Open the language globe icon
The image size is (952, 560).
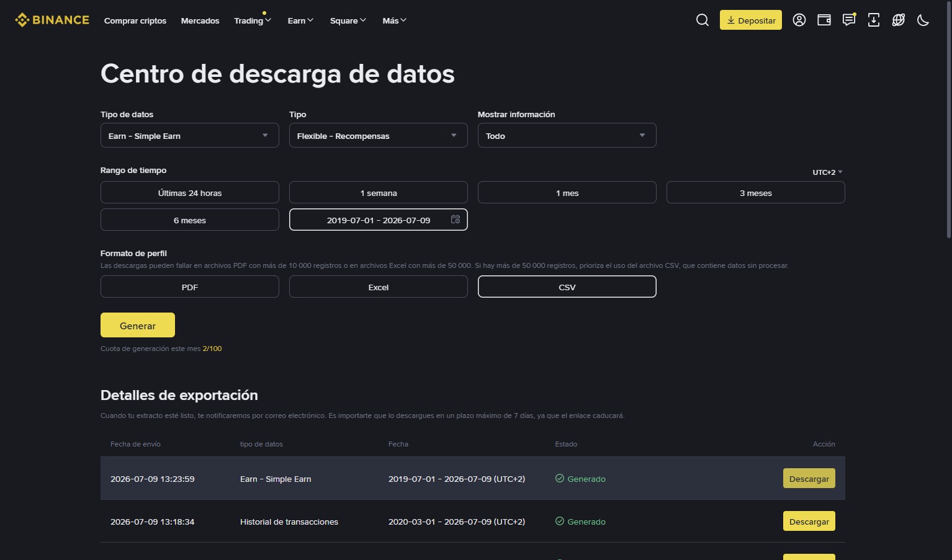click(x=899, y=20)
